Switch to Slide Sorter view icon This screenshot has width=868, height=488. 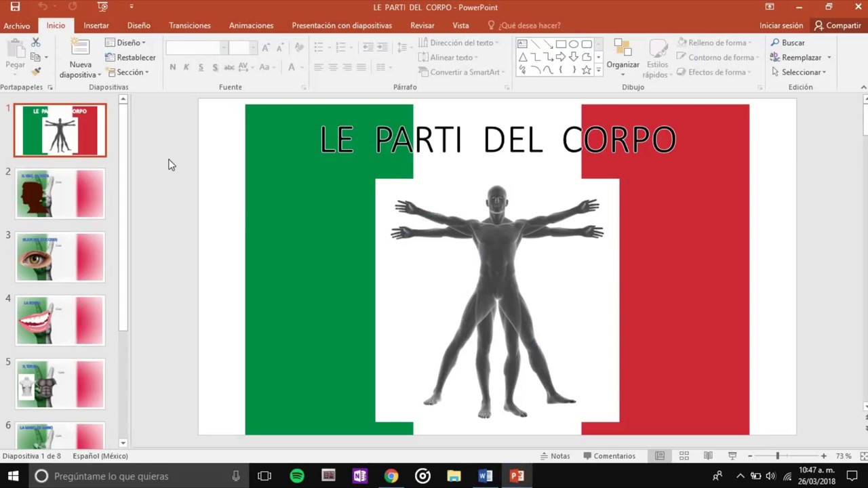click(x=684, y=456)
